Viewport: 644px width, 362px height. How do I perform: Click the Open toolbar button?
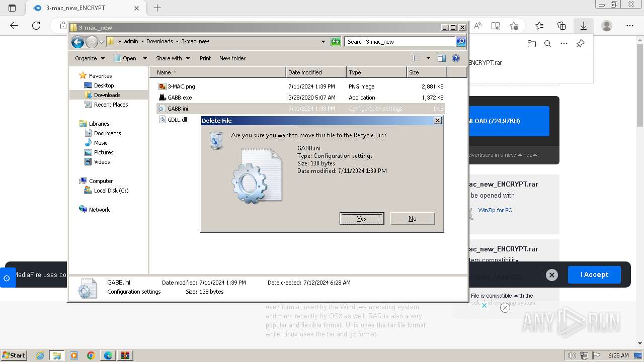126,58
